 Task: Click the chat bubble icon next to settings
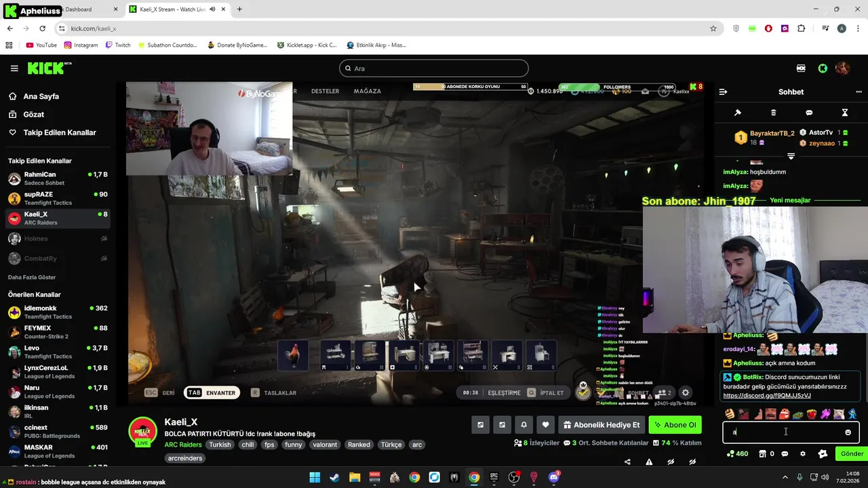coord(785,454)
